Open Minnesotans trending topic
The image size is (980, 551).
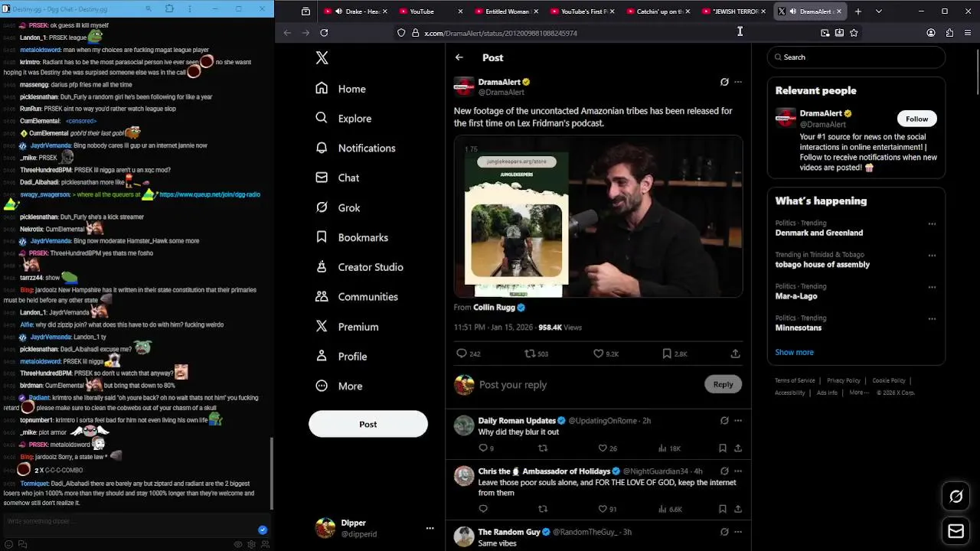click(x=799, y=328)
